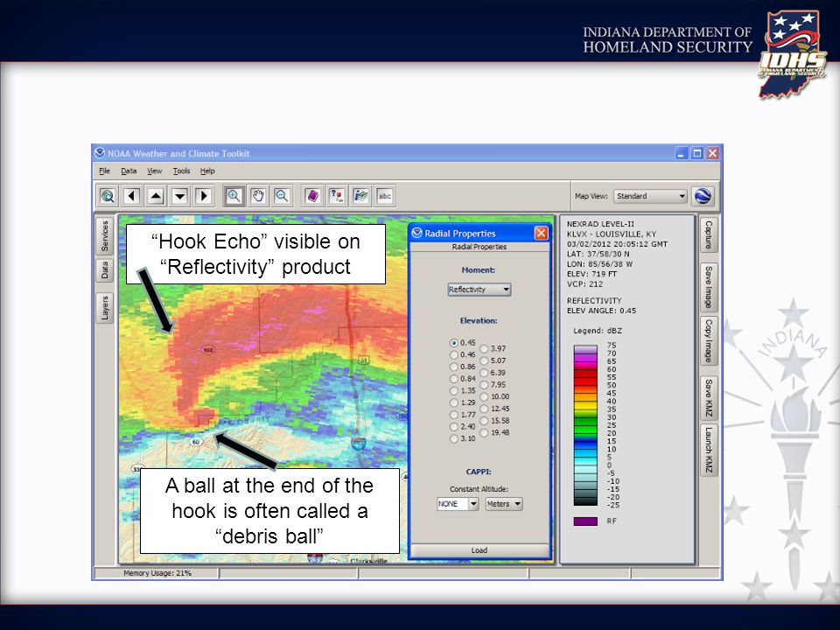The width and height of the screenshot is (840, 630).
Task: Click the VCP: 212 text
Action: point(585,283)
